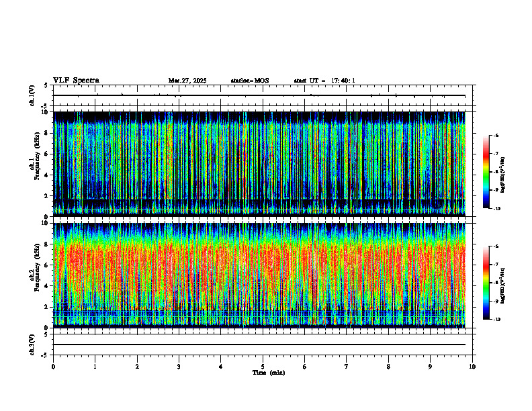Click the "8" tick on the time axis
The height and width of the screenshot is (411, 532).
[388, 367]
